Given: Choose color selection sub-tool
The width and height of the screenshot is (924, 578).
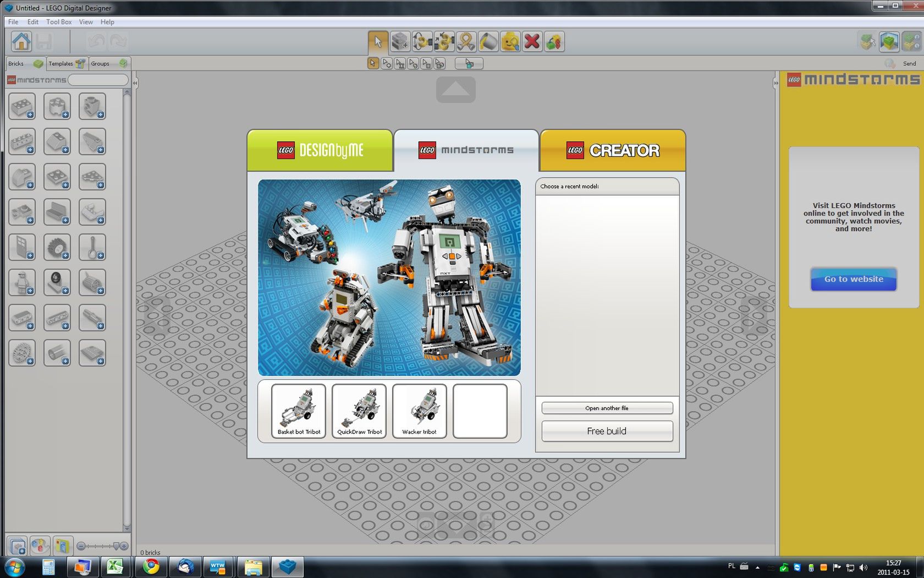Looking at the screenshot, I should click(x=413, y=64).
